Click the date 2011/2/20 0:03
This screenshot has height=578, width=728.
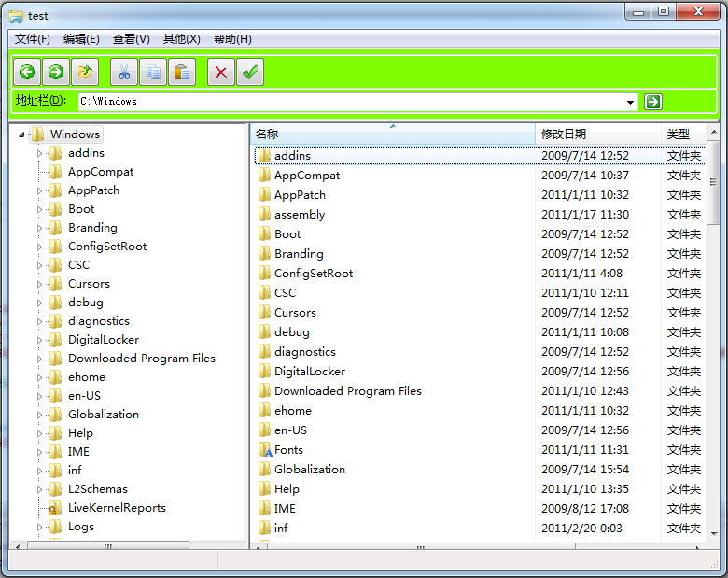pos(581,528)
